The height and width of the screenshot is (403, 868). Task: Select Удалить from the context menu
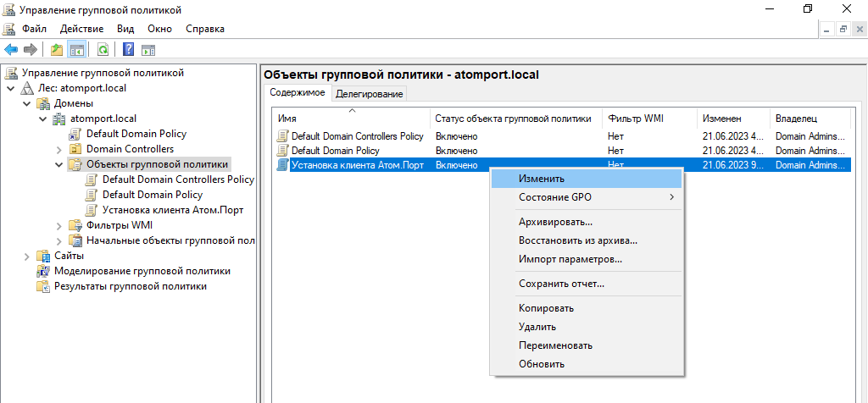coord(537,327)
